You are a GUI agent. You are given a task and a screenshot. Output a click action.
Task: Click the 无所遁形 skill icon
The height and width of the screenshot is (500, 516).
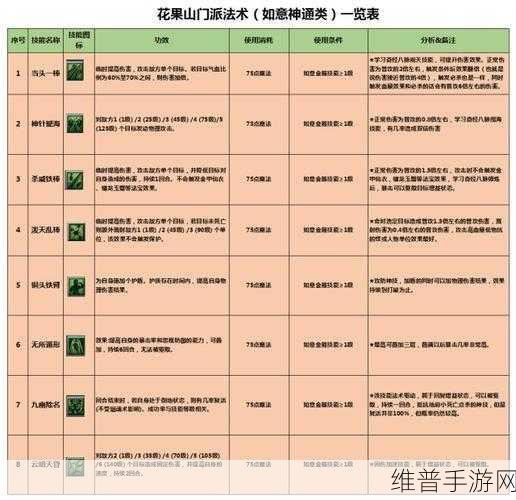tap(75, 346)
